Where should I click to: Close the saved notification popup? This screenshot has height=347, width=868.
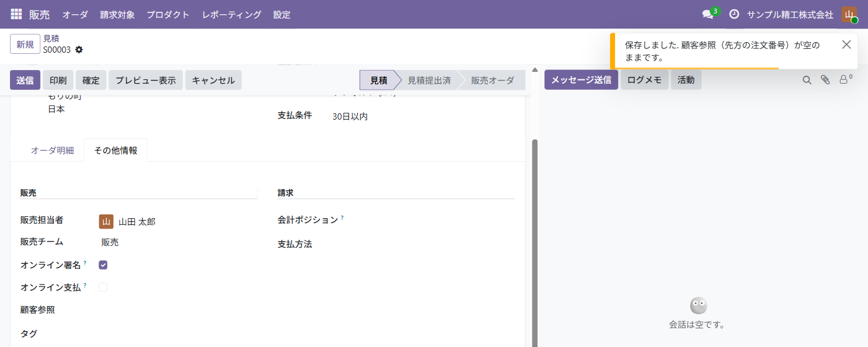point(846,45)
